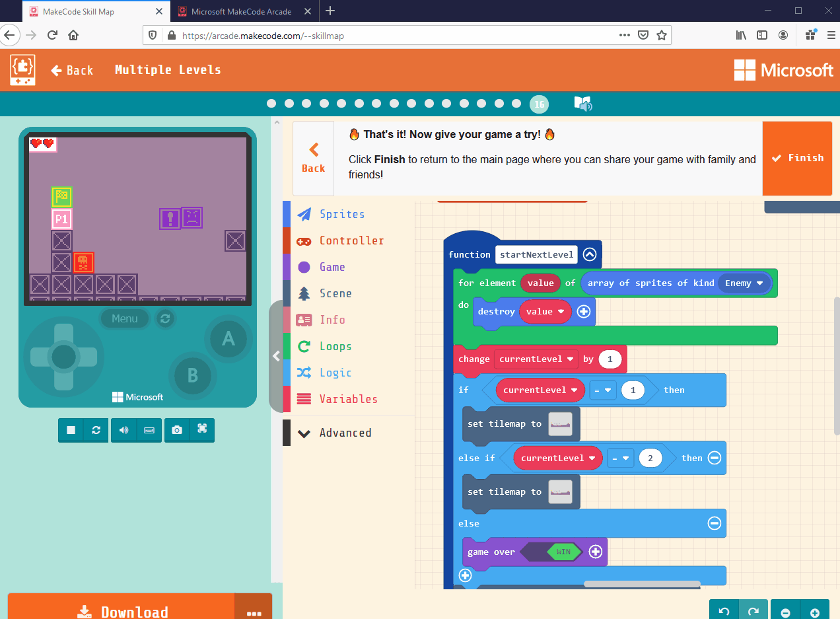Toggle the tutorial text-to-speech icon

coord(582,104)
